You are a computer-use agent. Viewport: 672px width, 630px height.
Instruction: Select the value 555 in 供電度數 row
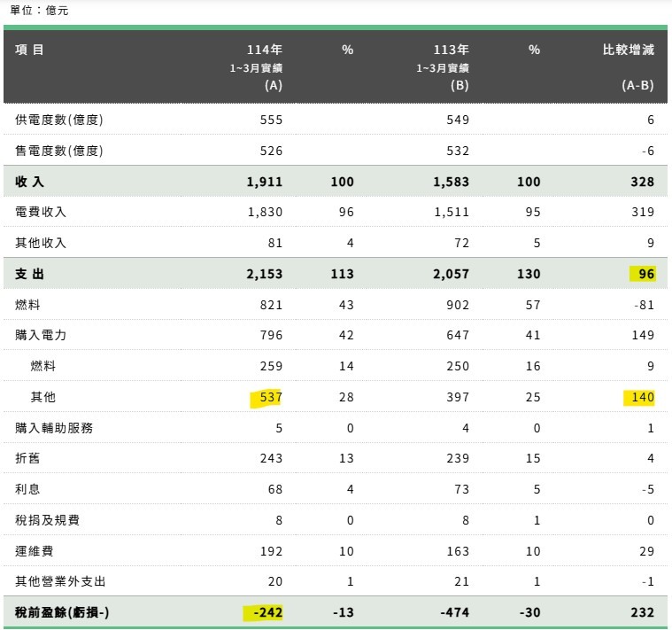click(271, 120)
